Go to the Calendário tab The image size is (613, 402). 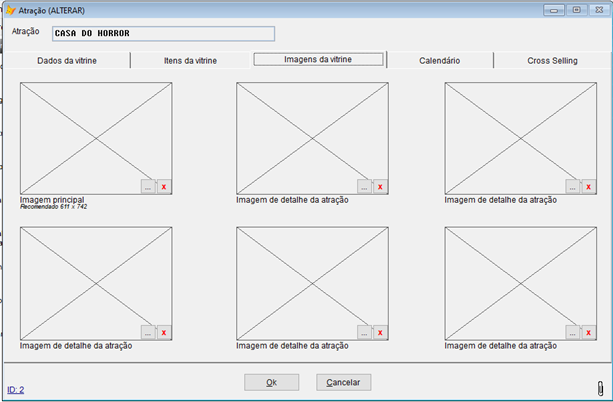coord(440,61)
